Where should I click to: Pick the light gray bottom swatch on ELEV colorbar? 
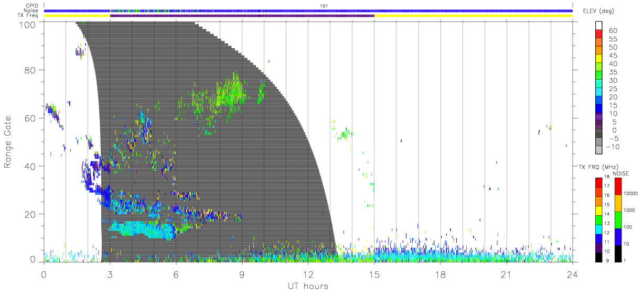tap(599, 151)
